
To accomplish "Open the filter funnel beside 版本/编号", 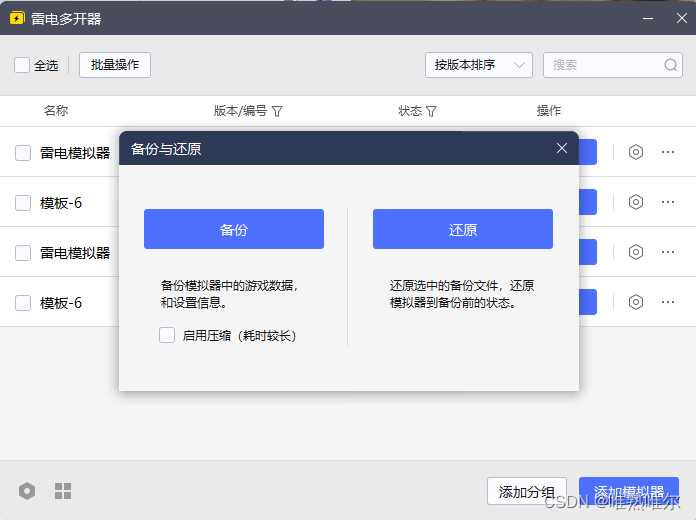I will [x=277, y=111].
